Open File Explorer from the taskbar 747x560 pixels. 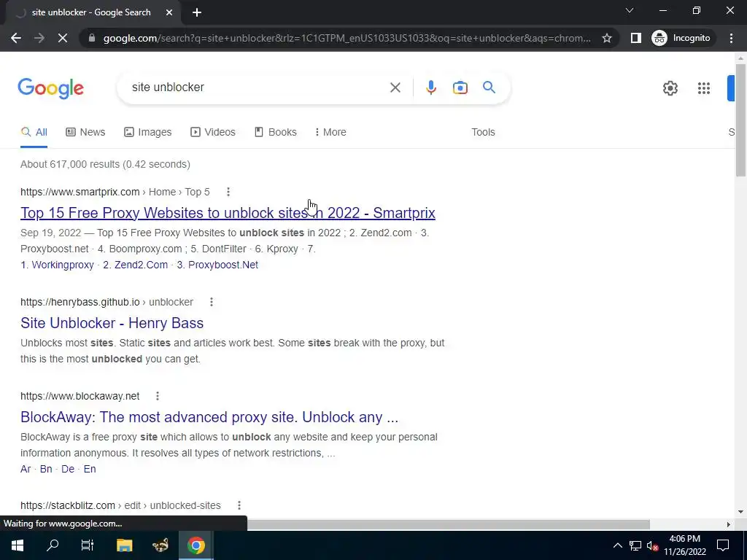point(124,545)
